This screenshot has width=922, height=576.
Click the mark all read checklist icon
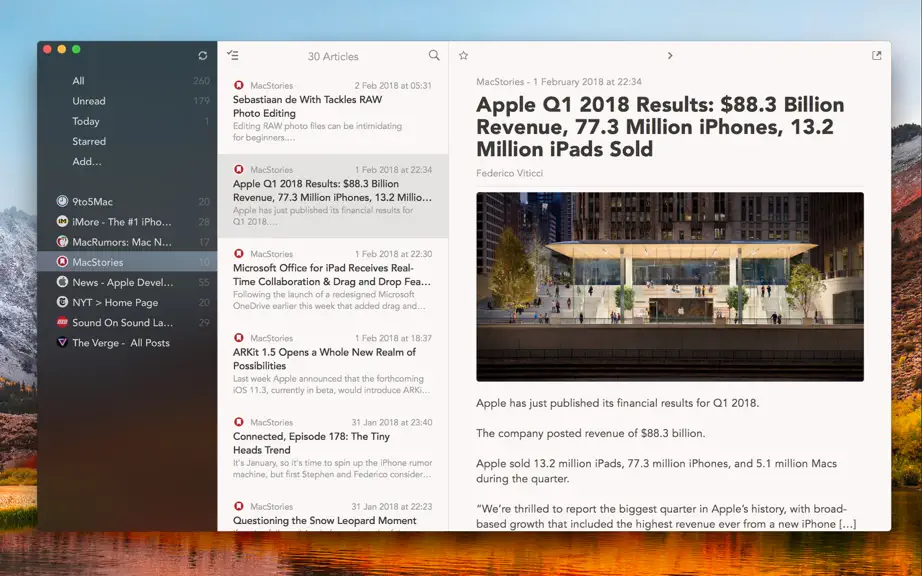pos(233,55)
